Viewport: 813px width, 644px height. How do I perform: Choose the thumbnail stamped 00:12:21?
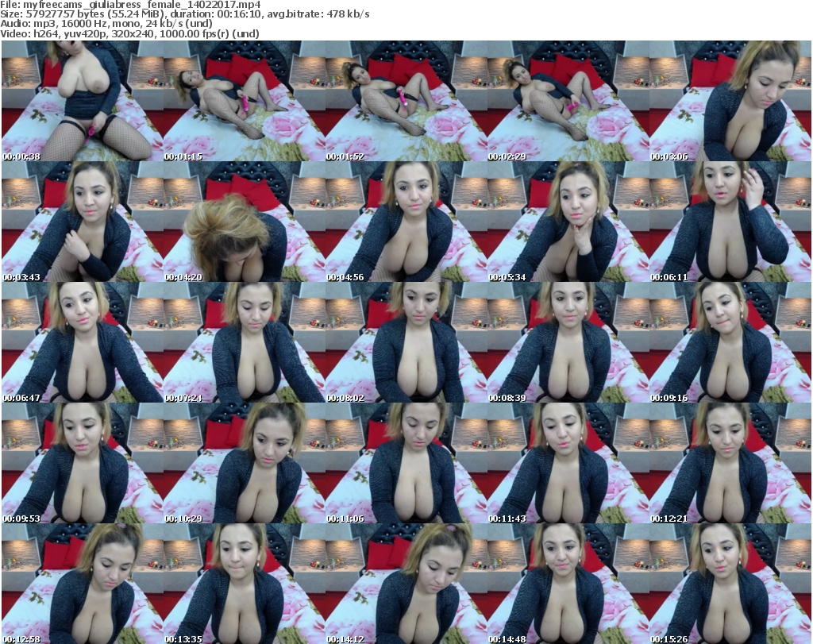730,462
